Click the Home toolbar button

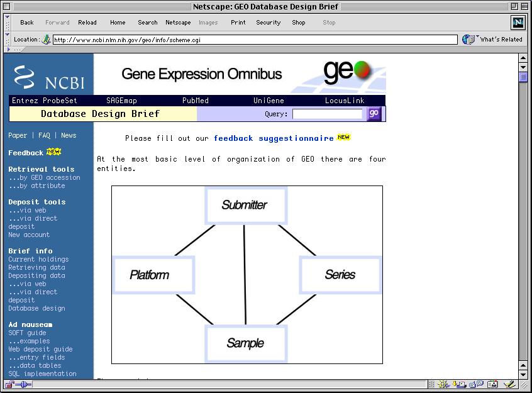(118, 23)
